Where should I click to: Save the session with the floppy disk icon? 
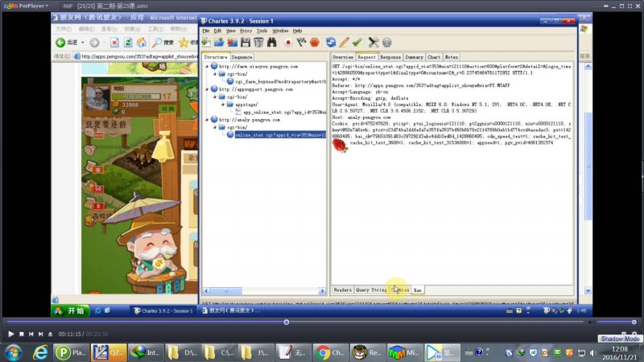pyautogui.click(x=246, y=43)
